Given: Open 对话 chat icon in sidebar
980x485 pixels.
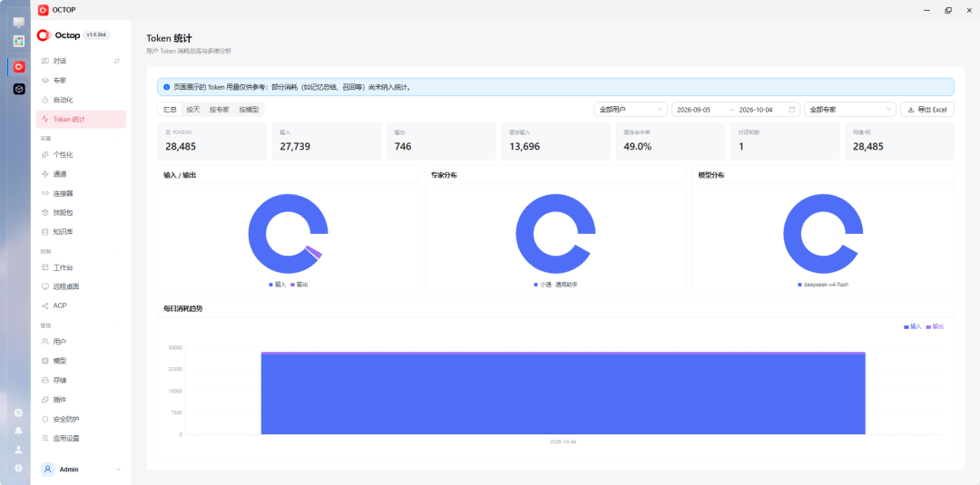Looking at the screenshot, I should tap(44, 61).
